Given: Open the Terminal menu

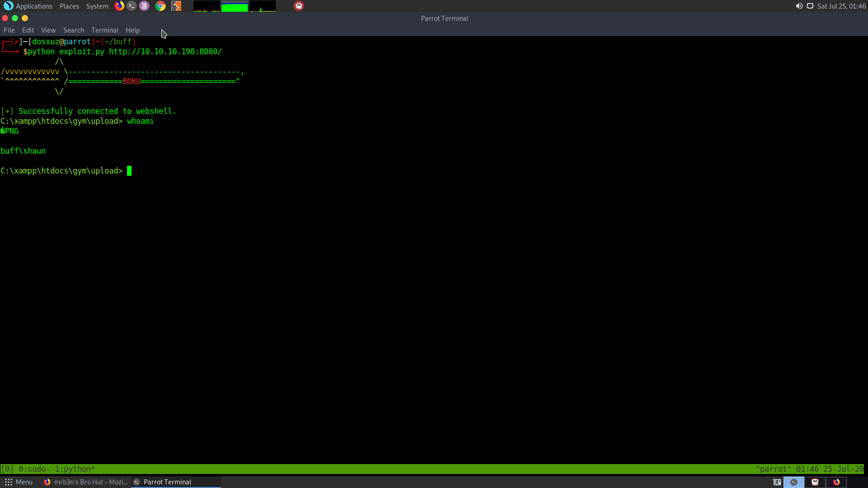Looking at the screenshot, I should 104,30.
